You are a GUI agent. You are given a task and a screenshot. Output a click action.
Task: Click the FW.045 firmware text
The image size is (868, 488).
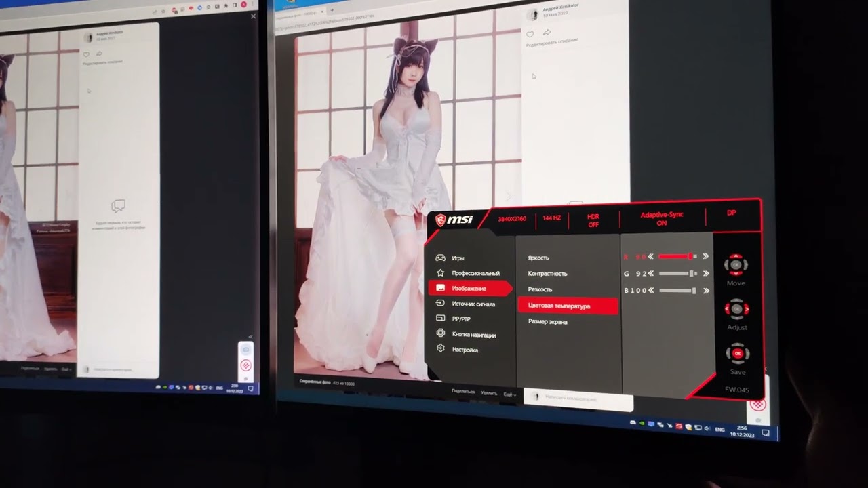pyautogui.click(x=737, y=390)
